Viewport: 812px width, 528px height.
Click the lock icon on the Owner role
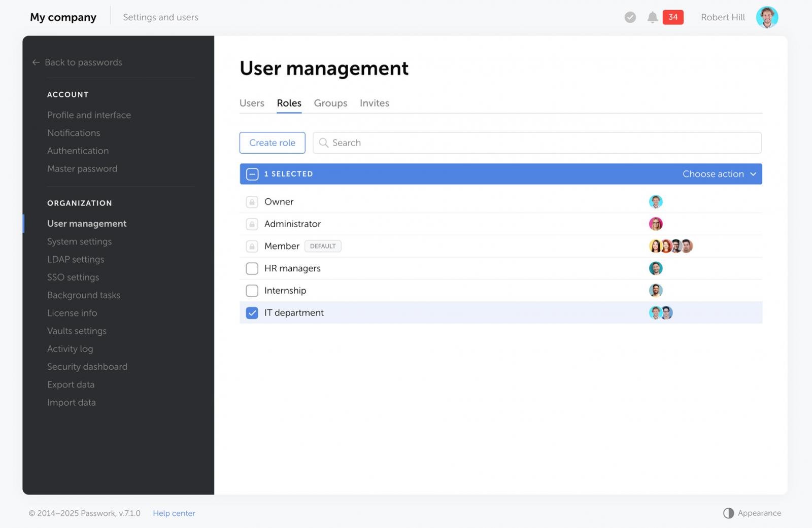[x=252, y=201]
